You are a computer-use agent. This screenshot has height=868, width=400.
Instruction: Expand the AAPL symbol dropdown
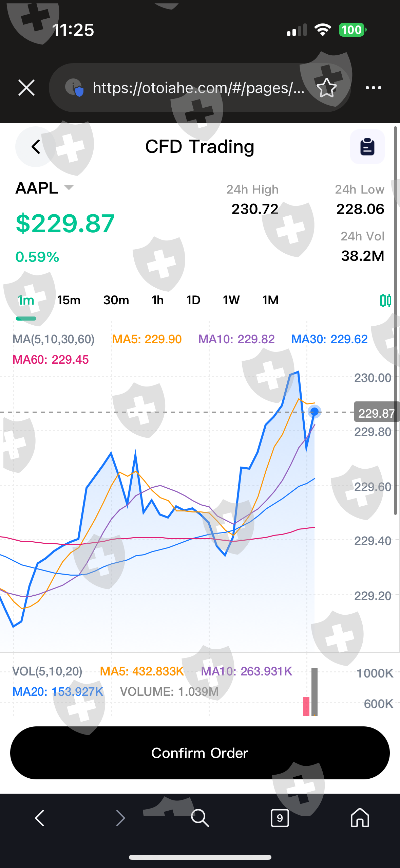(69, 187)
